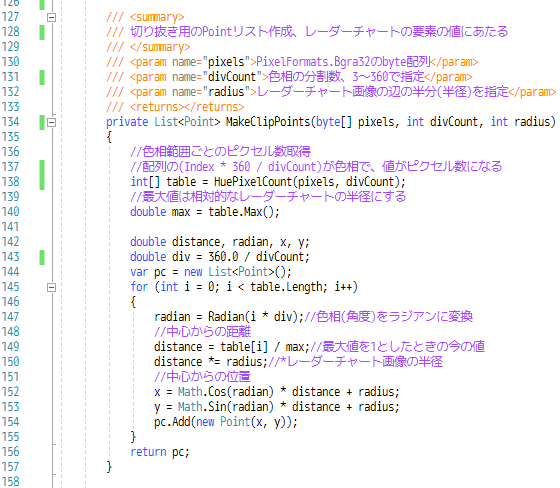
Task: Collapse the summary comment block at line 127
Action: pyautogui.click(x=51, y=17)
